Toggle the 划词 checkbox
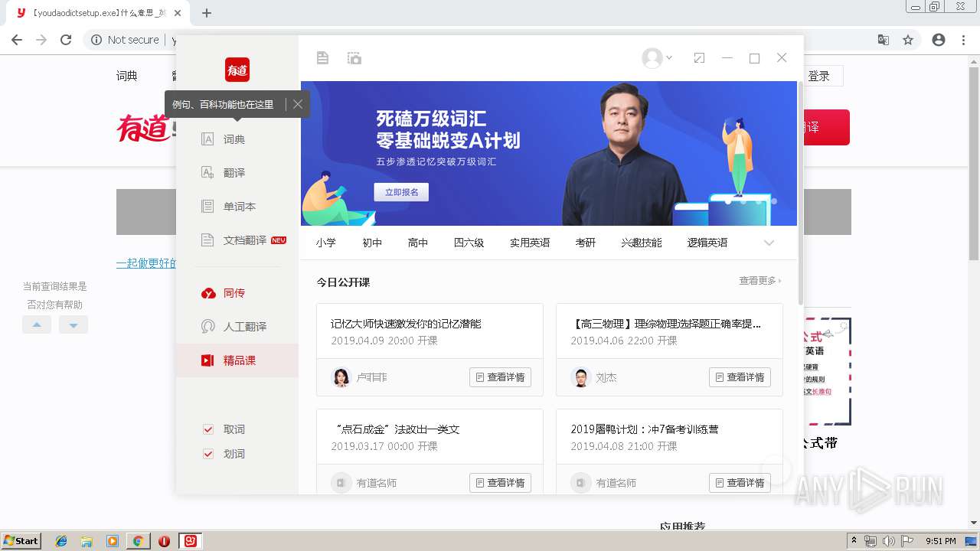Screen dimensions: 980x551 click(x=207, y=454)
